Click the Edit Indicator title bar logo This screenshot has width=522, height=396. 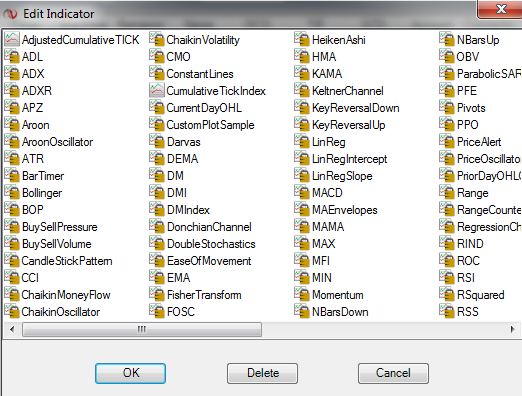10,14
